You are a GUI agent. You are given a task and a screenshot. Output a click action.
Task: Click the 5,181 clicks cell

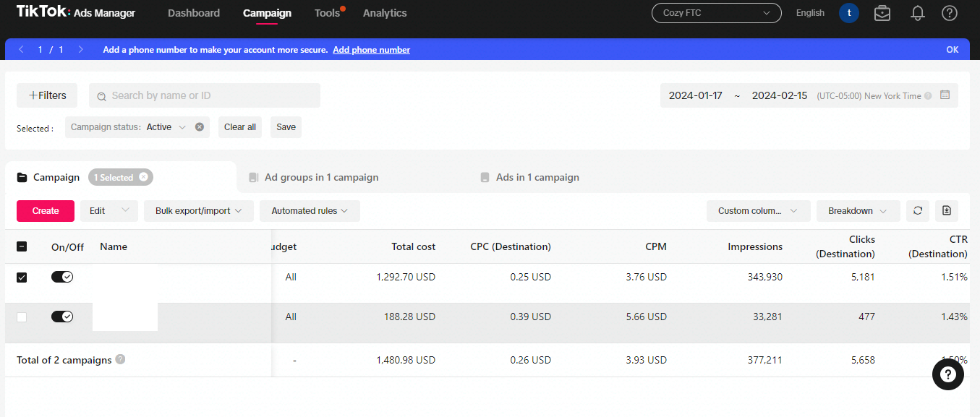pyautogui.click(x=863, y=277)
